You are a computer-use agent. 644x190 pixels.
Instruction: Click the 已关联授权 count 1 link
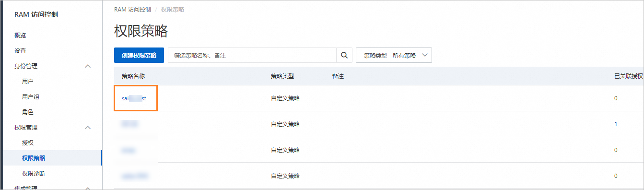coord(616,124)
